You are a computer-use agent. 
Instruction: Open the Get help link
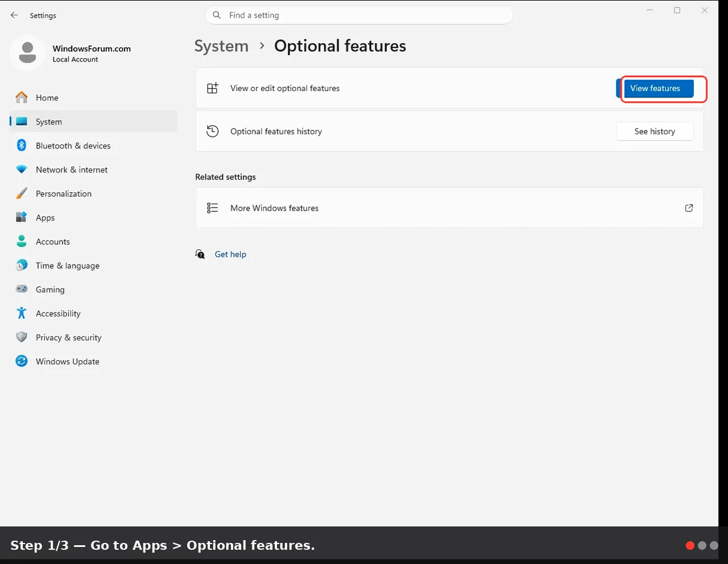tap(230, 254)
